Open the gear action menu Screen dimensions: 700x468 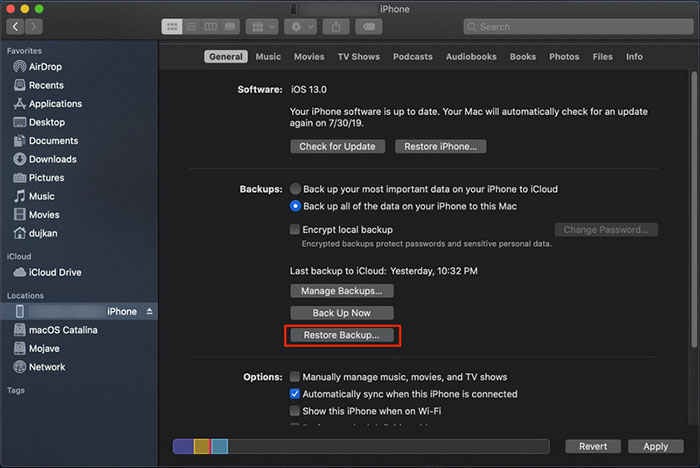300,27
